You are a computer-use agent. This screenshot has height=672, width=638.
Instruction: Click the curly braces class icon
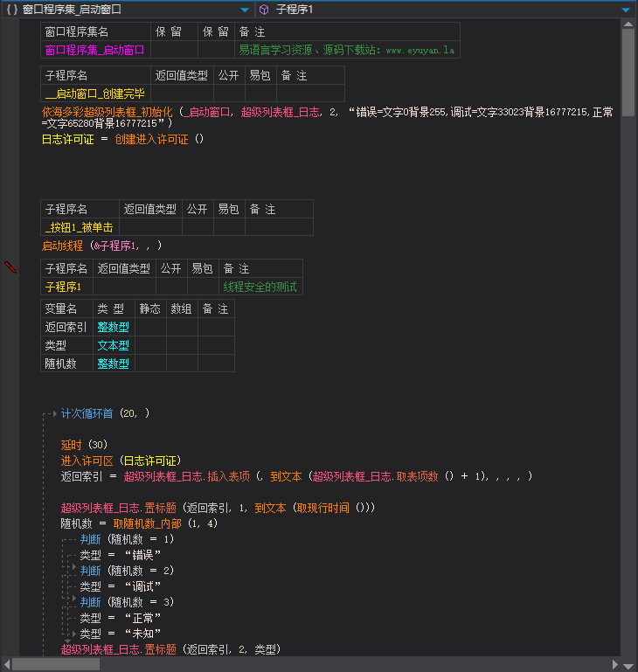[12, 10]
